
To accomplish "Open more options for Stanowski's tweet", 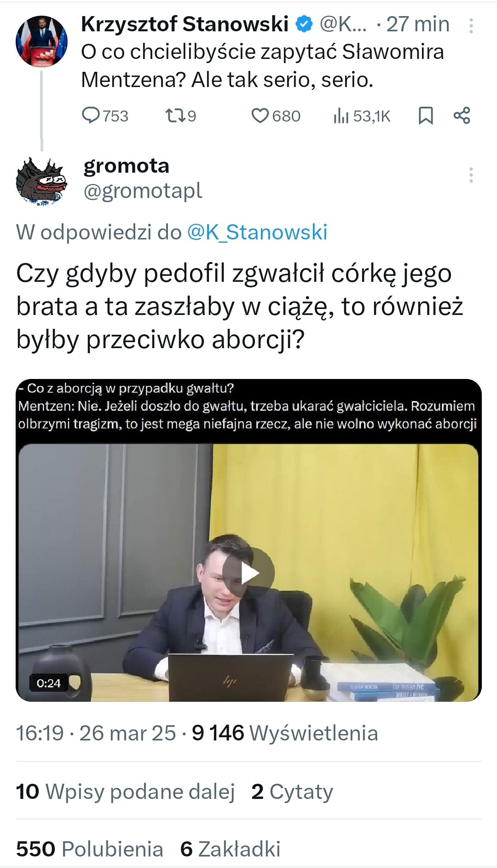I will click(471, 26).
